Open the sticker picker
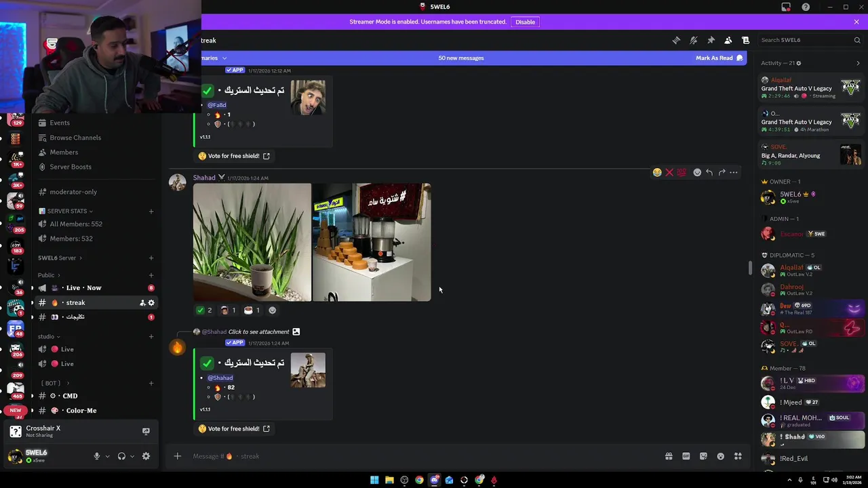Viewport: 868px width, 488px height. point(703,456)
